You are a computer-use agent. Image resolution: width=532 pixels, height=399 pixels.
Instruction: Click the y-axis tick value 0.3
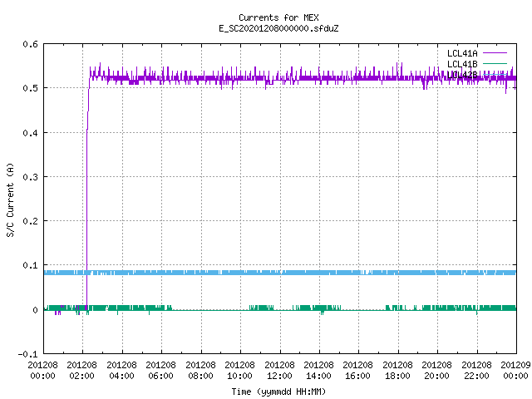31,177
